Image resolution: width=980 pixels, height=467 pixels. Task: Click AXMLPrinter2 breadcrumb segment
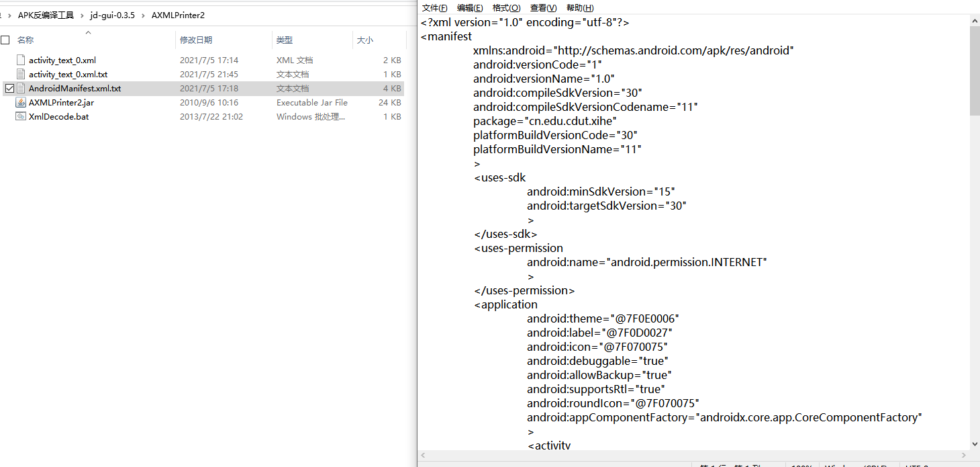(x=178, y=15)
